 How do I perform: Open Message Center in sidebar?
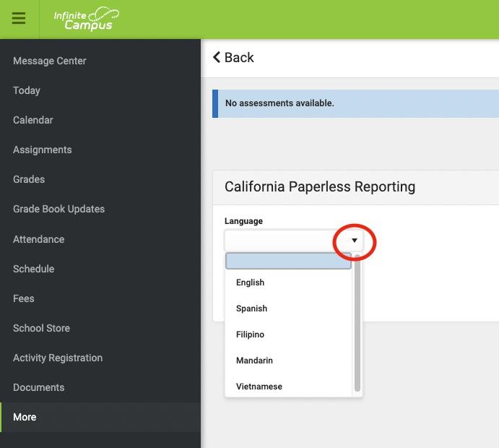(x=49, y=61)
